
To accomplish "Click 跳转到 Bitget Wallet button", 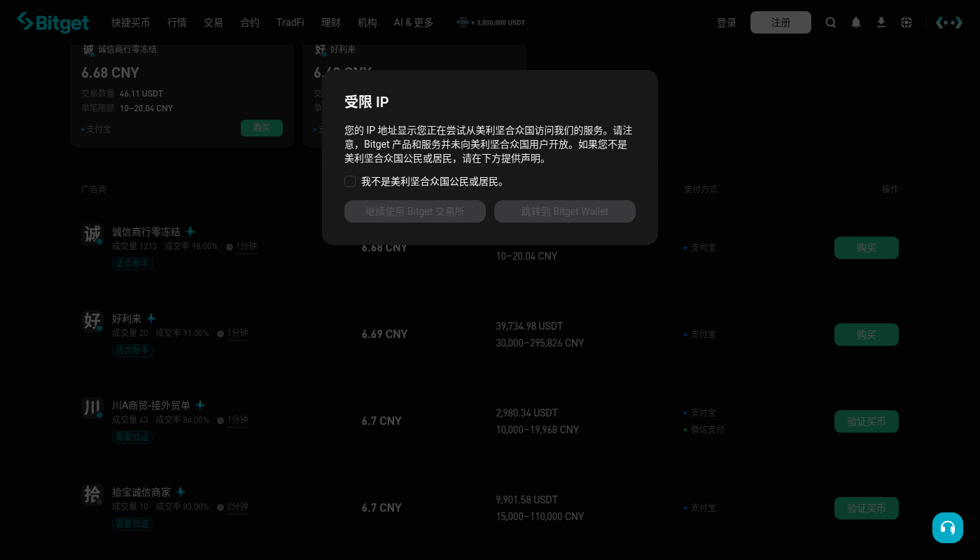I will click(x=565, y=211).
